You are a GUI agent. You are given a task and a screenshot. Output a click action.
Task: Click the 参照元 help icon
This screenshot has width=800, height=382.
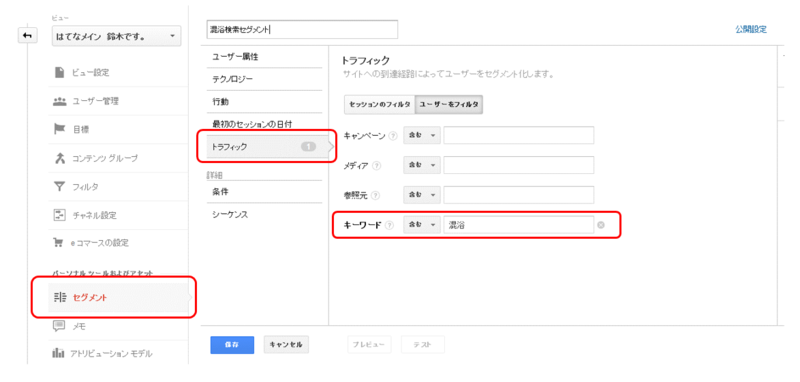pos(377,195)
